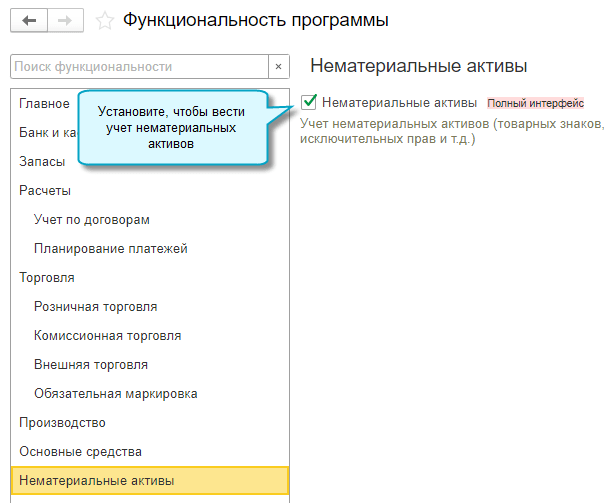Toggle the Нематериальные активы checkbox
Image resolution: width=610 pixels, height=503 pixels.
click(309, 102)
